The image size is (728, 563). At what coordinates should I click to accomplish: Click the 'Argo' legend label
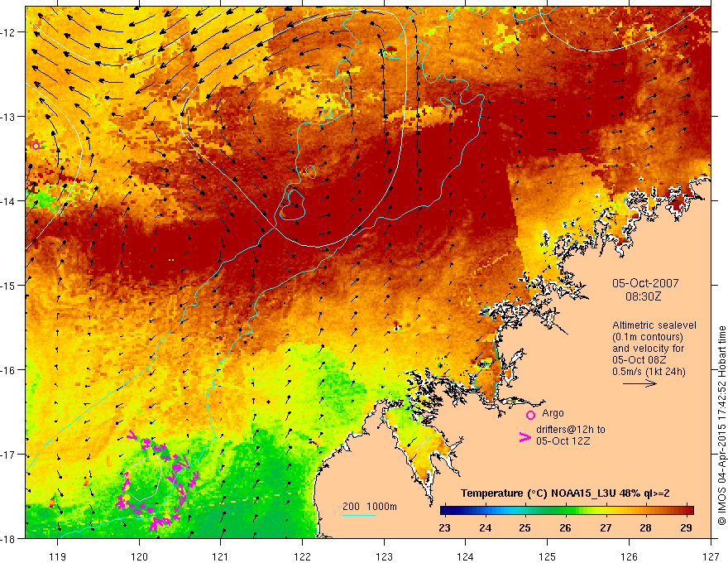553,413
